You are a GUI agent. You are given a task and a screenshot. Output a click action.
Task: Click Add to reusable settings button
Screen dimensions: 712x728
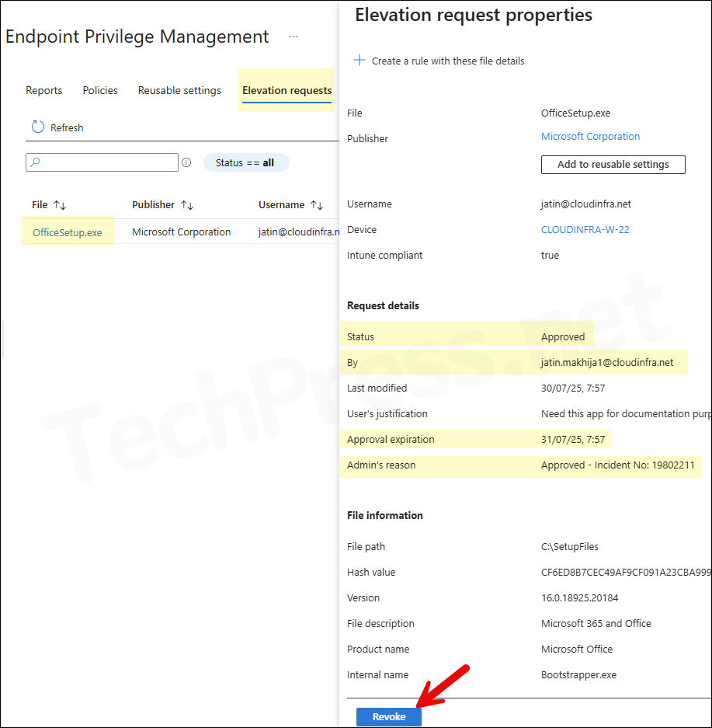[613, 165]
